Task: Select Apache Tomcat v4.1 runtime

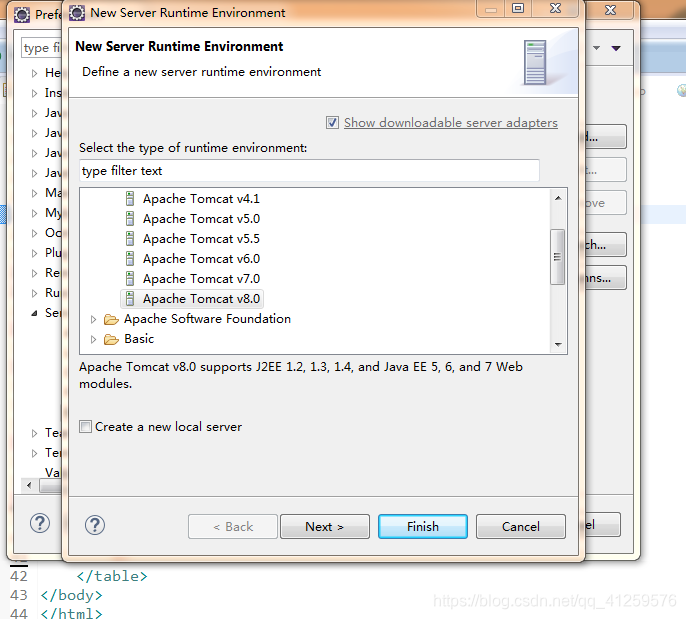Action: tap(201, 199)
